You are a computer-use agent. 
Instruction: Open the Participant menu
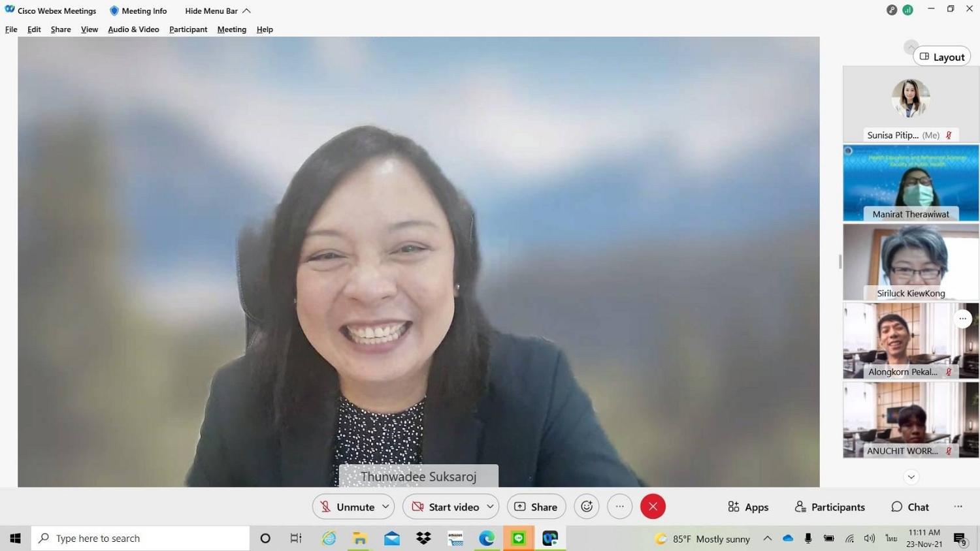click(x=188, y=29)
